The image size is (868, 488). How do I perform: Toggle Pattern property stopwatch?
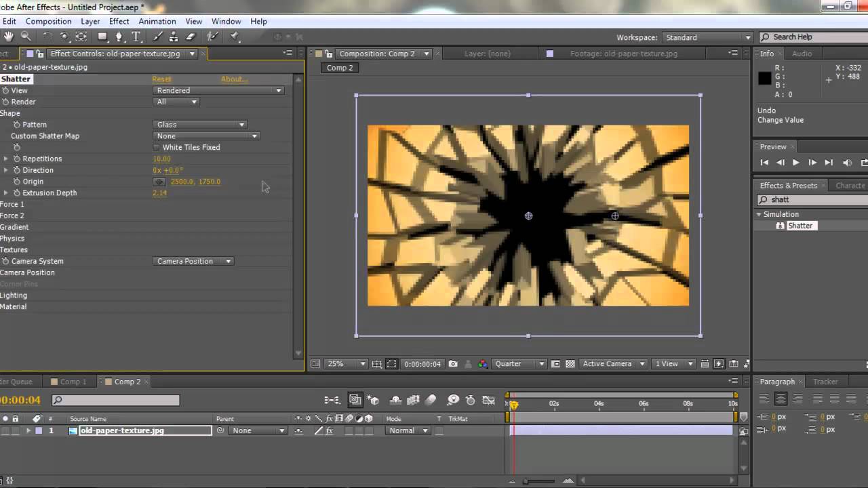tap(17, 125)
